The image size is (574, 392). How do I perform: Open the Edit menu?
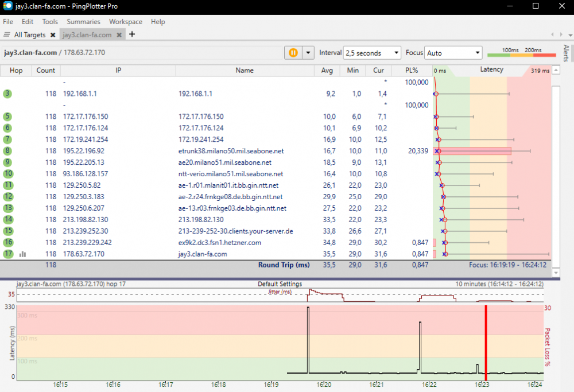coord(28,22)
